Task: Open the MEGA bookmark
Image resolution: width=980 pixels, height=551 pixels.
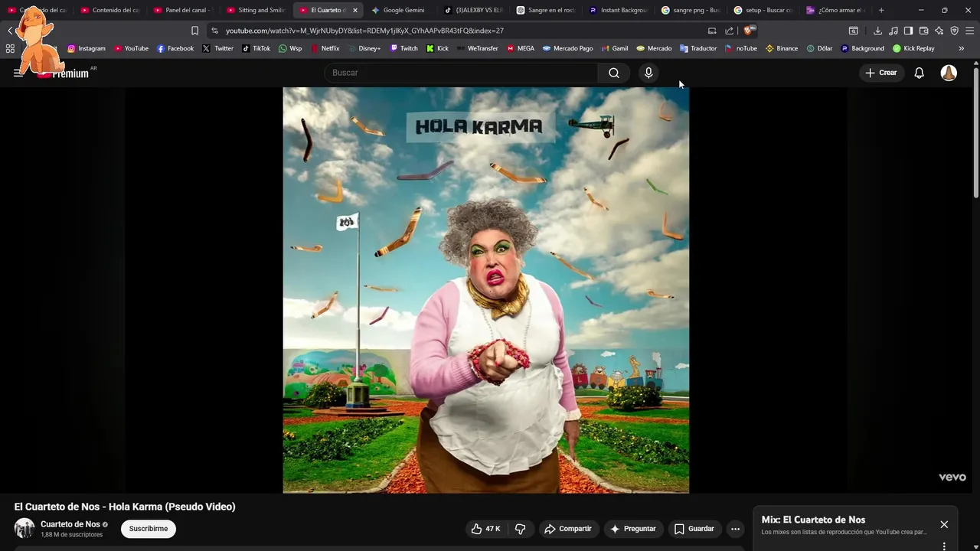Action: click(x=520, y=48)
